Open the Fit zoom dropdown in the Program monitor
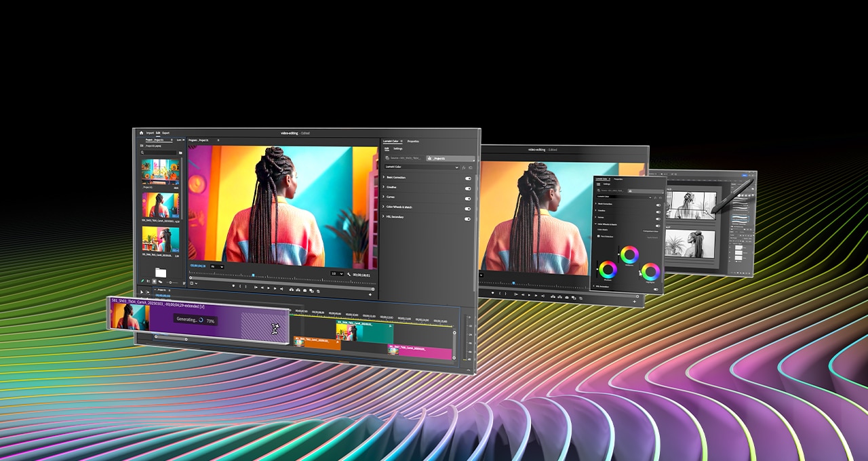 click(216, 267)
